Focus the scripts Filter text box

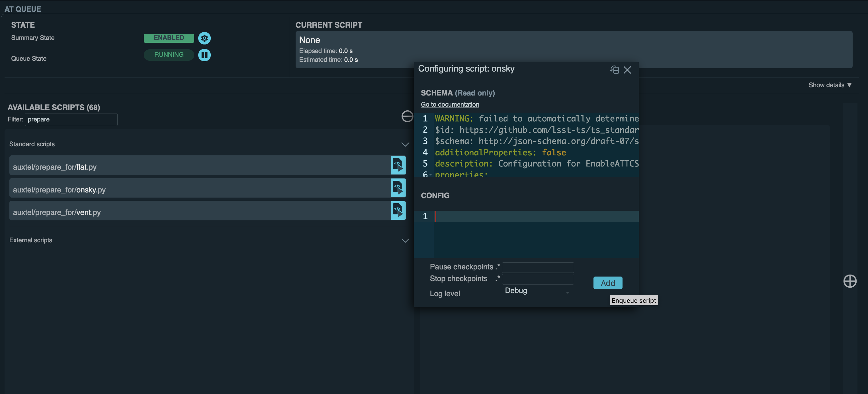71,119
